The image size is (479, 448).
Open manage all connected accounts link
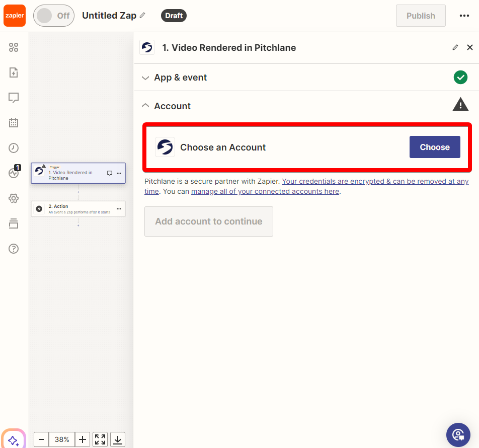click(x=265, y=191)
